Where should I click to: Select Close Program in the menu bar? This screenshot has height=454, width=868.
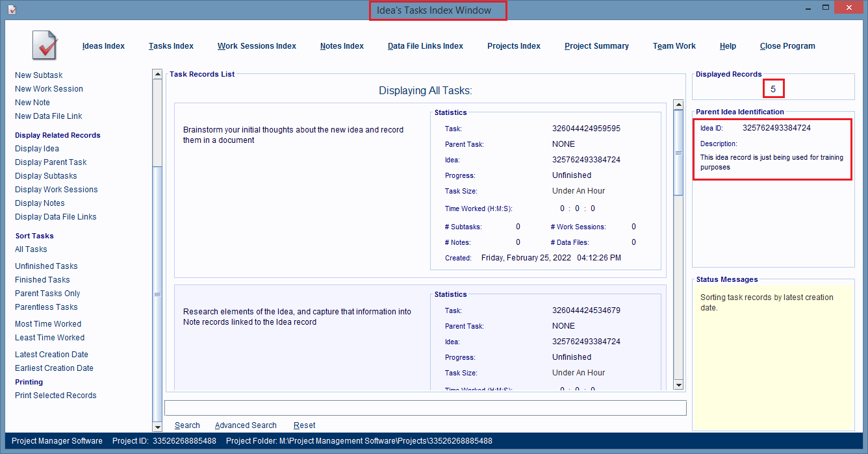pyautogui.click(x=787, y=46)
